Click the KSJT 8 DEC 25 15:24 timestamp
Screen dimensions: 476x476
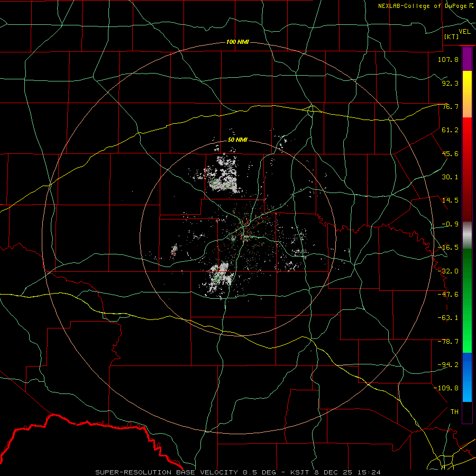(x=335, y=472)
